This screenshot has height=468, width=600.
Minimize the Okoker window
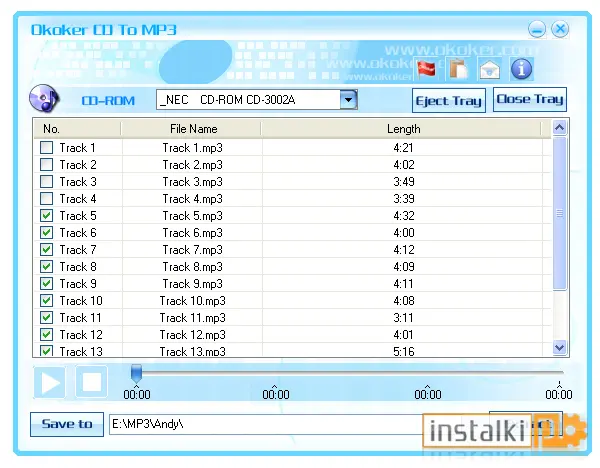click(x=537, y=29)
